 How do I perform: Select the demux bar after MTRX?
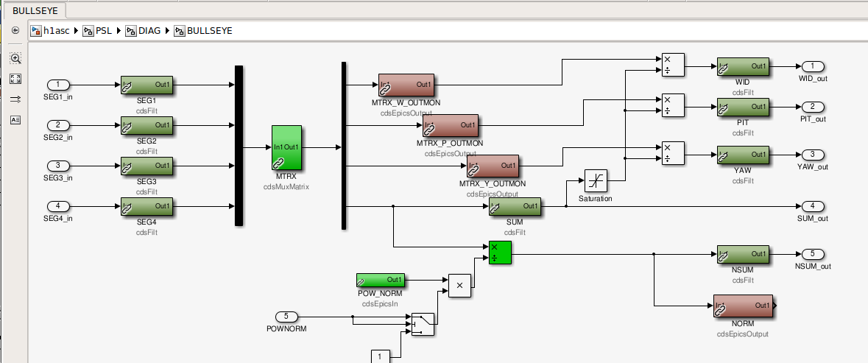[x=344, y=145]
